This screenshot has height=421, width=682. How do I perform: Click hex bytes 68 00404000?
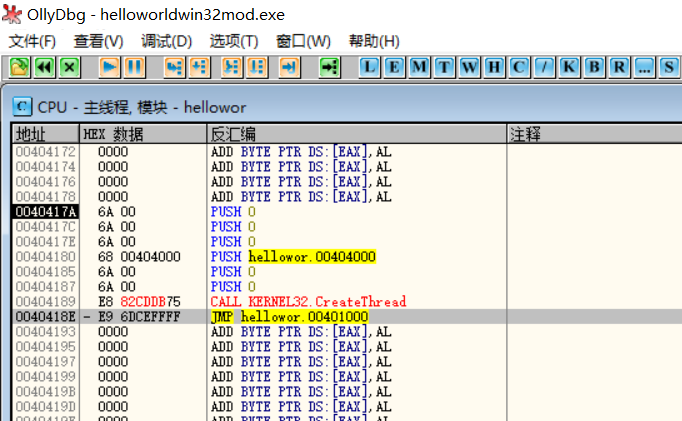pyautogui.click(x=139, y=257)
